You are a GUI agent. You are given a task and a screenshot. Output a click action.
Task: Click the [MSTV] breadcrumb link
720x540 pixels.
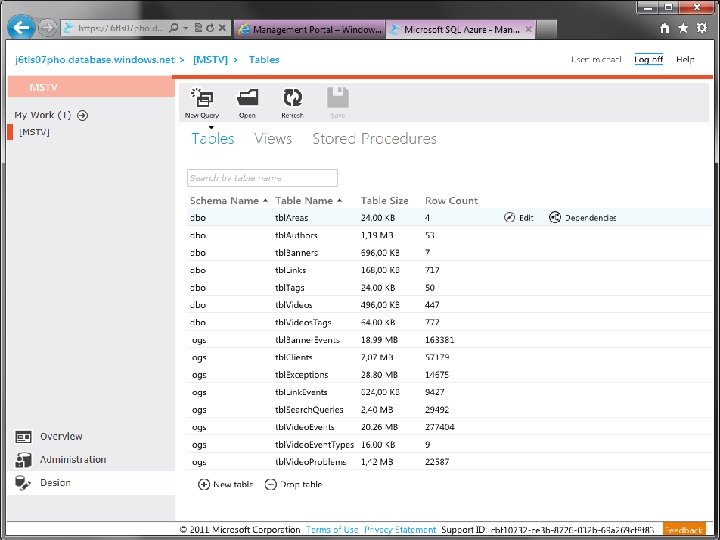pos(210,60)
